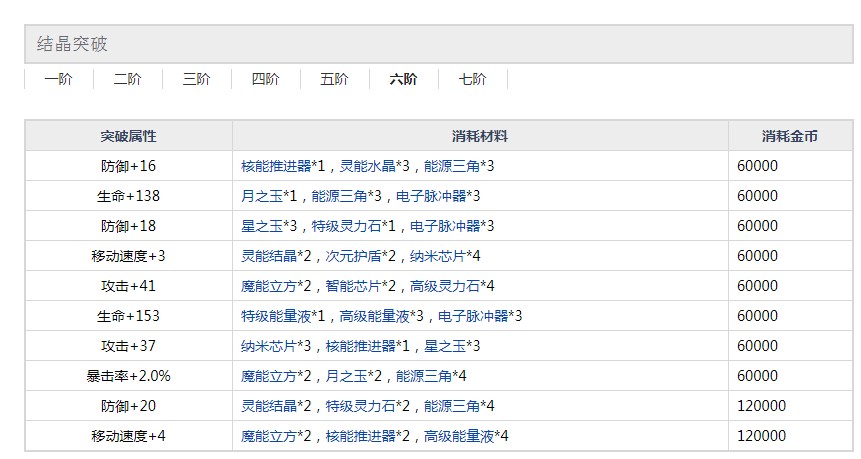Click the 突破属性 column header

coord(128,136)
